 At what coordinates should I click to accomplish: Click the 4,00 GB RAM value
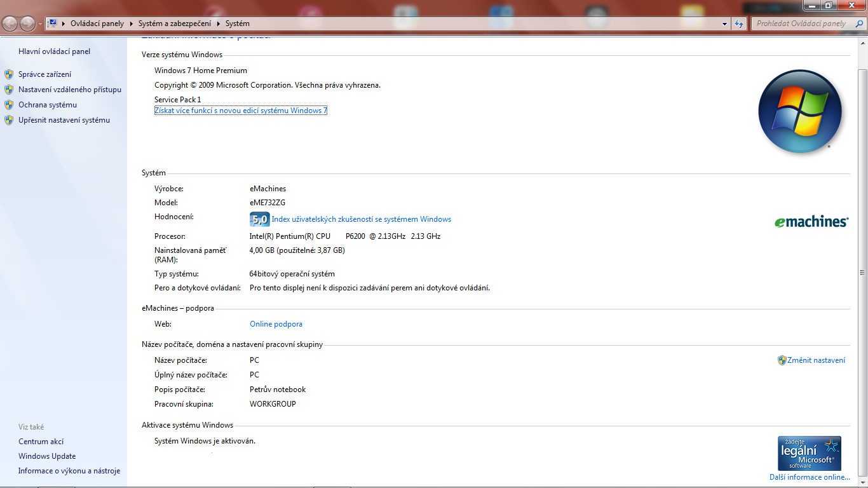tap(297, 250)
